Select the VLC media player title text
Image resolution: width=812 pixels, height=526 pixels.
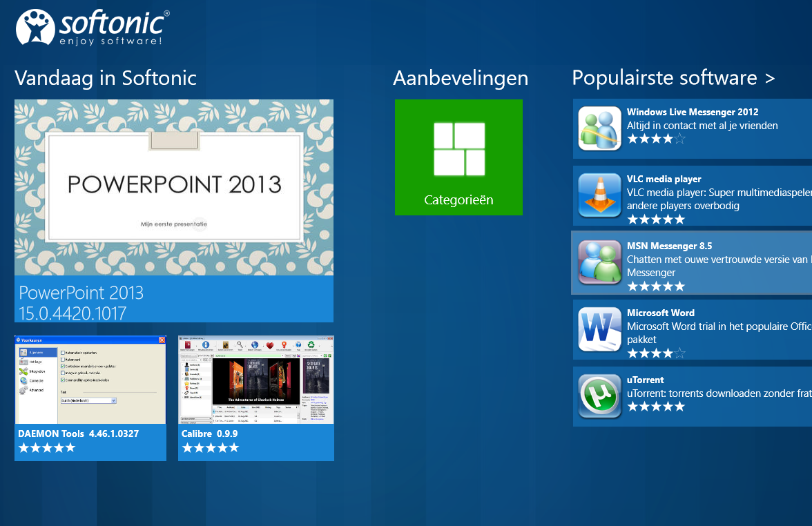pos(664,179)
